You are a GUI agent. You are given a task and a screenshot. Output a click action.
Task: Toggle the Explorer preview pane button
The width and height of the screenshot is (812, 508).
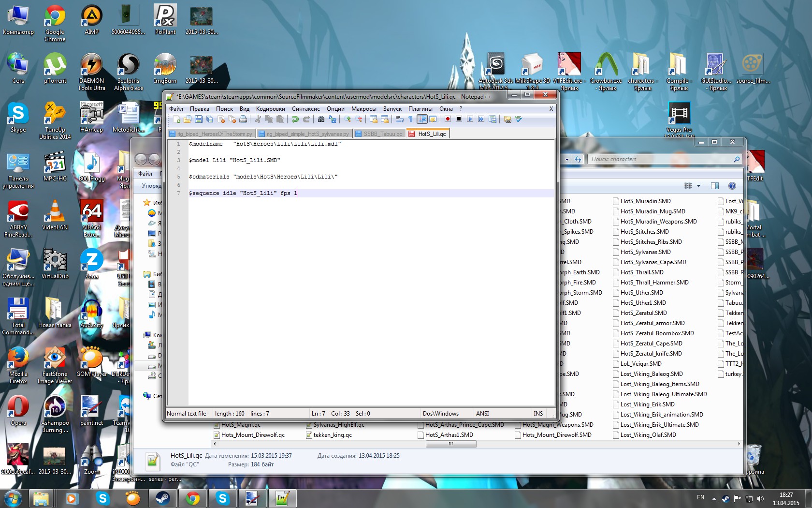click(715, 186)
